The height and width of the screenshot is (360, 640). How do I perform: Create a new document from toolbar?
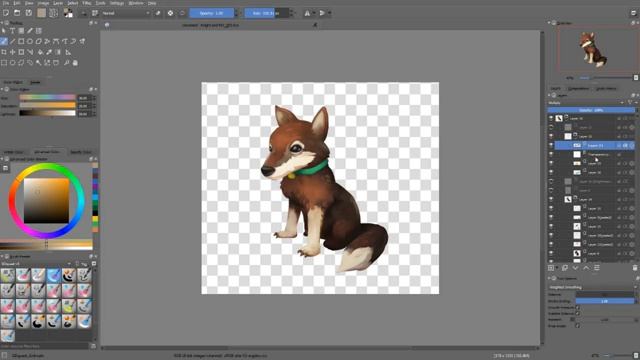click(6, 13)
